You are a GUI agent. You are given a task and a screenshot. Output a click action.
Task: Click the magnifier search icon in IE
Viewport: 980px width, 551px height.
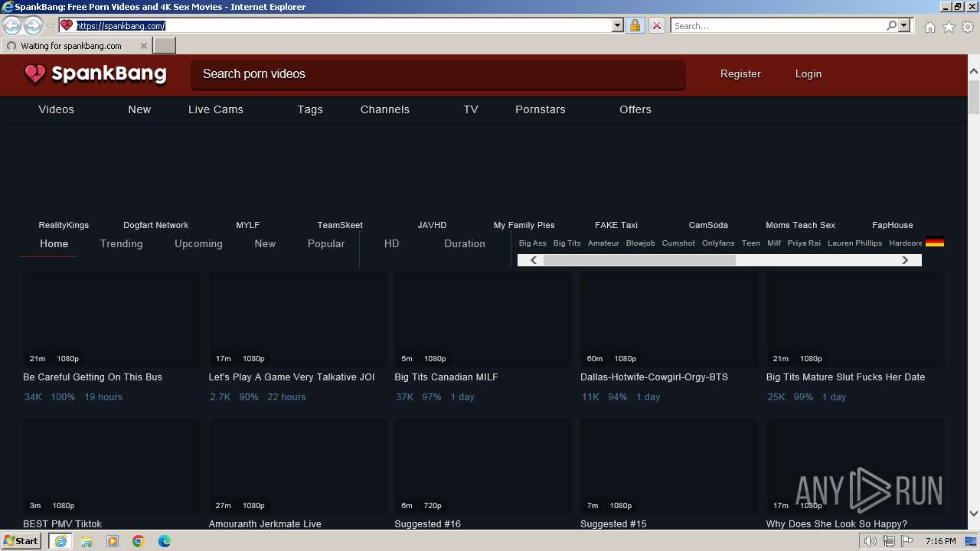click(x=891, y=25)
